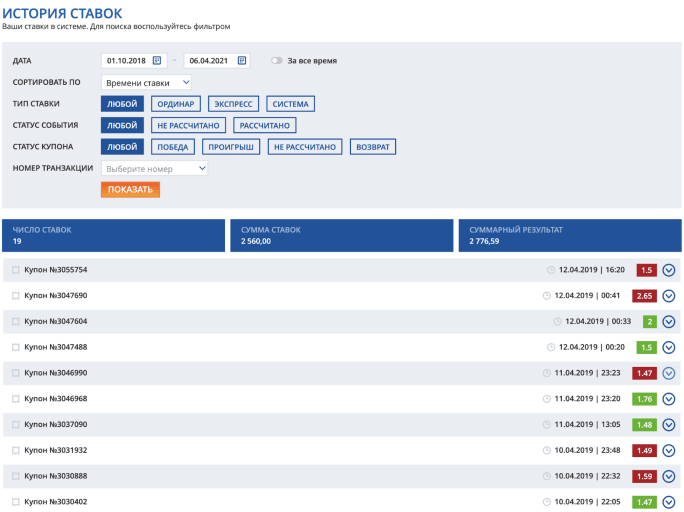Screen dimensions: 684x512
Task: Expand coupon №3030888 details
Action: pyautogui.click(x=669, y=476)
